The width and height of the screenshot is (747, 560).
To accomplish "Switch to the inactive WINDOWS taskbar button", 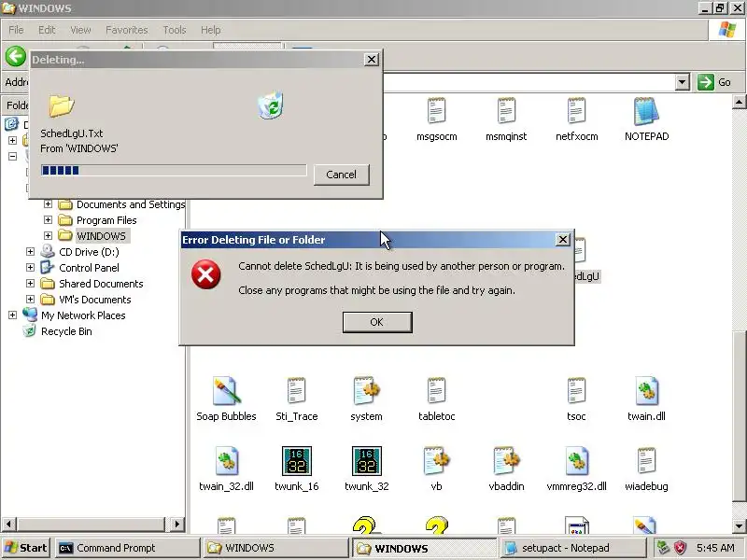I will coord(275,548).
